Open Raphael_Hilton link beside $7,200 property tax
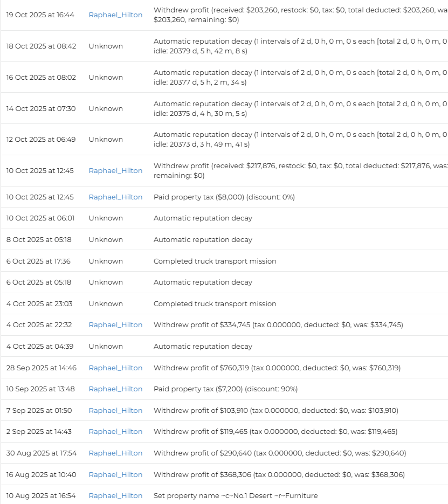Screen dimensions: 448x504 click(x=115, y=389)
